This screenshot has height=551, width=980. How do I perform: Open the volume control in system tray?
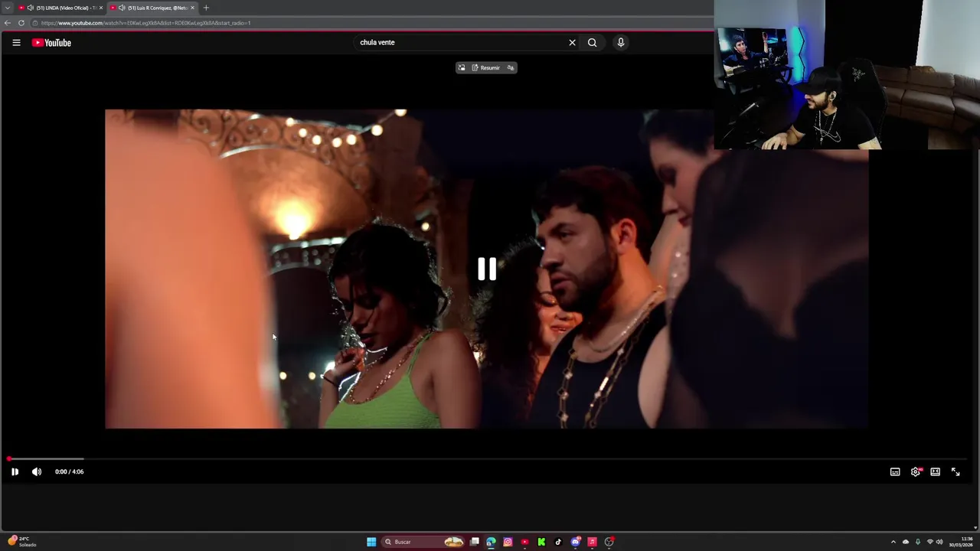coord(939,542)
